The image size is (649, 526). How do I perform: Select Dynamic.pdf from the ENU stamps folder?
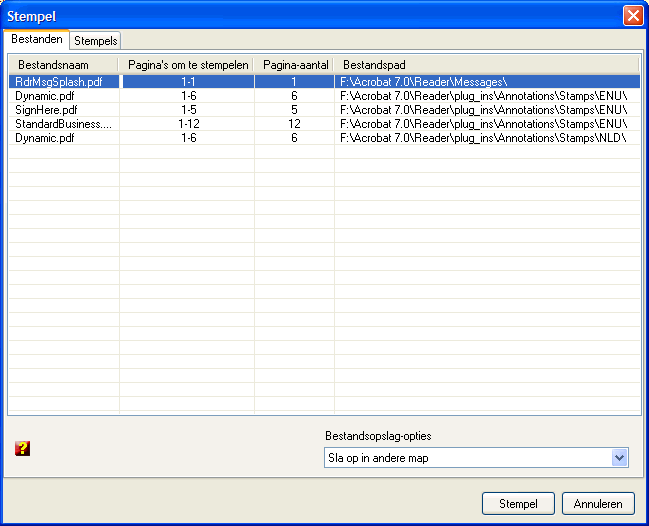tap(44, 96)
